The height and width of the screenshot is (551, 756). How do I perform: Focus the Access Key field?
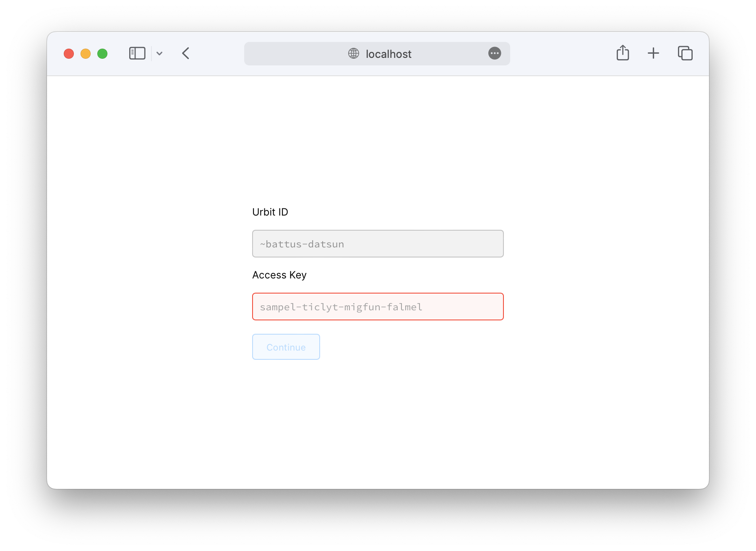[x=378, y=307]
